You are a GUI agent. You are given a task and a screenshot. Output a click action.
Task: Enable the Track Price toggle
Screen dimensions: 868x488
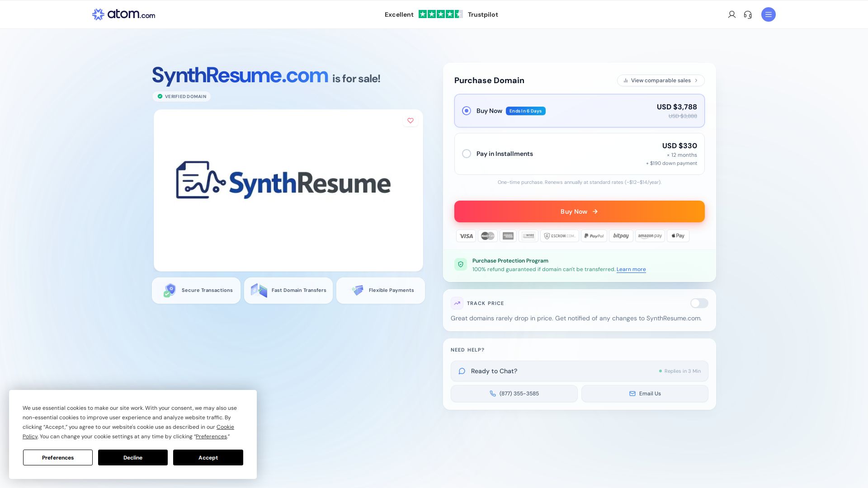coord(699,303)
